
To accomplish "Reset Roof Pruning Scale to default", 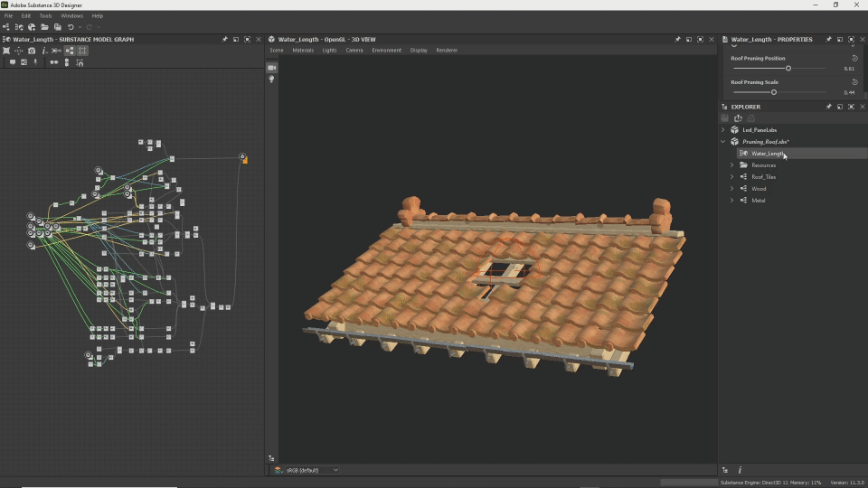I will [x=854, y=82].
